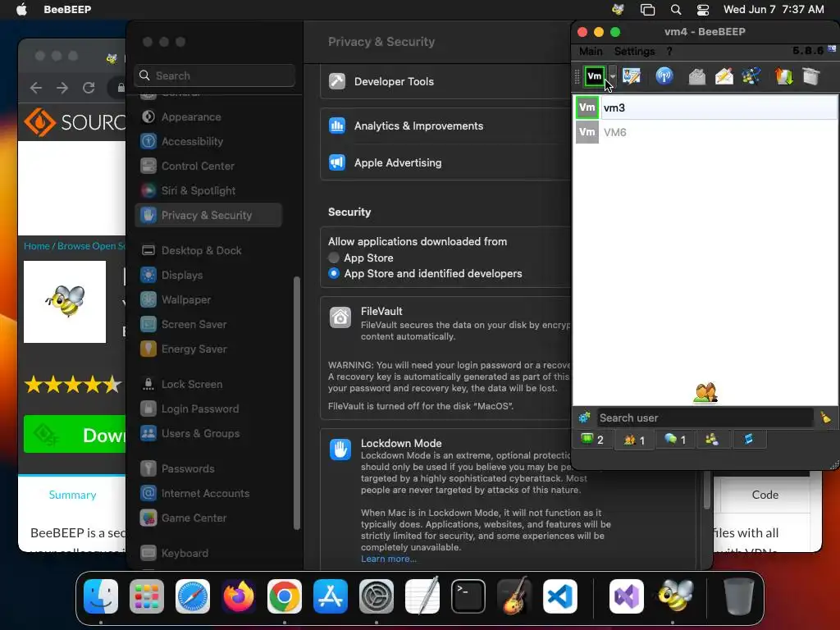
Task: Switch to the users tab showing 1
Action: 634,440
